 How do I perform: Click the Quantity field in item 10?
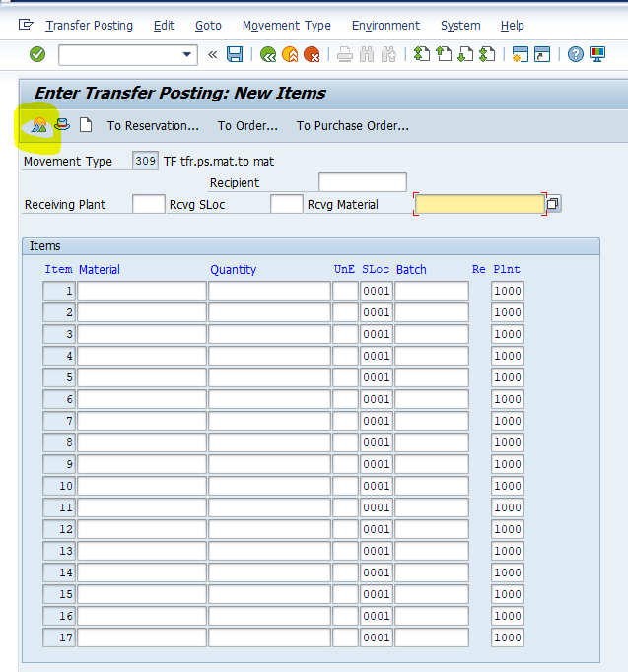[x=269, y=486]
